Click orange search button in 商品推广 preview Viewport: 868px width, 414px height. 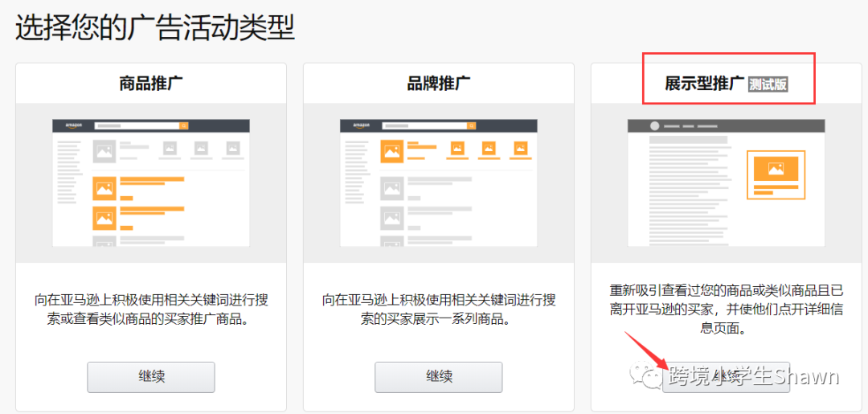pyautogui.click(x=184, y=126)
